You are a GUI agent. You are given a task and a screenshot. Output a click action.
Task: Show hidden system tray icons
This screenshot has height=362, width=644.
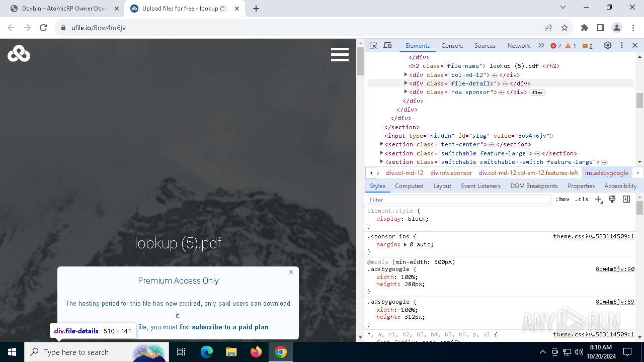coord(542,352)
